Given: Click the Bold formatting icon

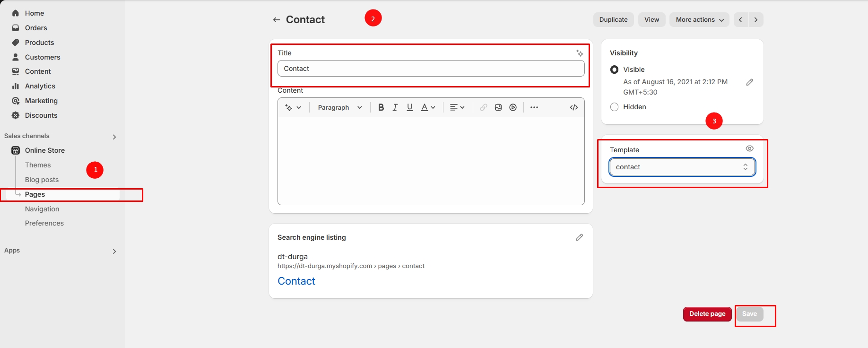Looking at the screenshot, I should tap(381, 107).
